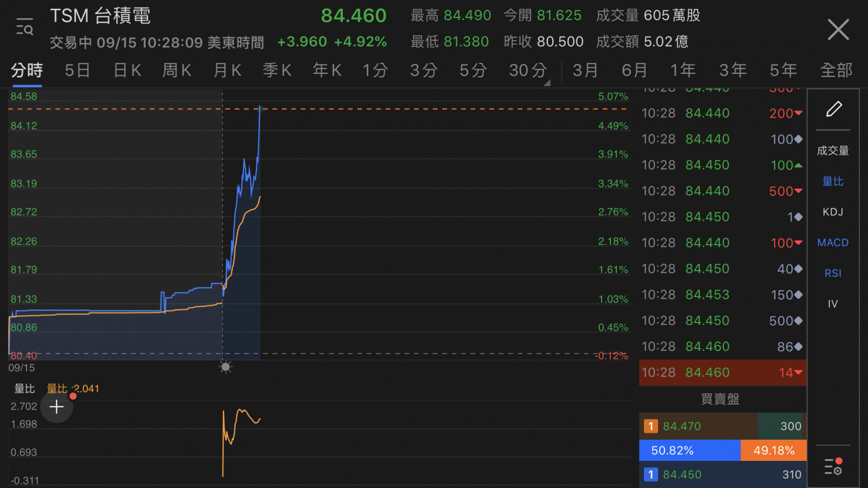Tap the 昨收 80.500 previous close
Image resolution: width=868 pixels, height=488 pixels.
544,42
